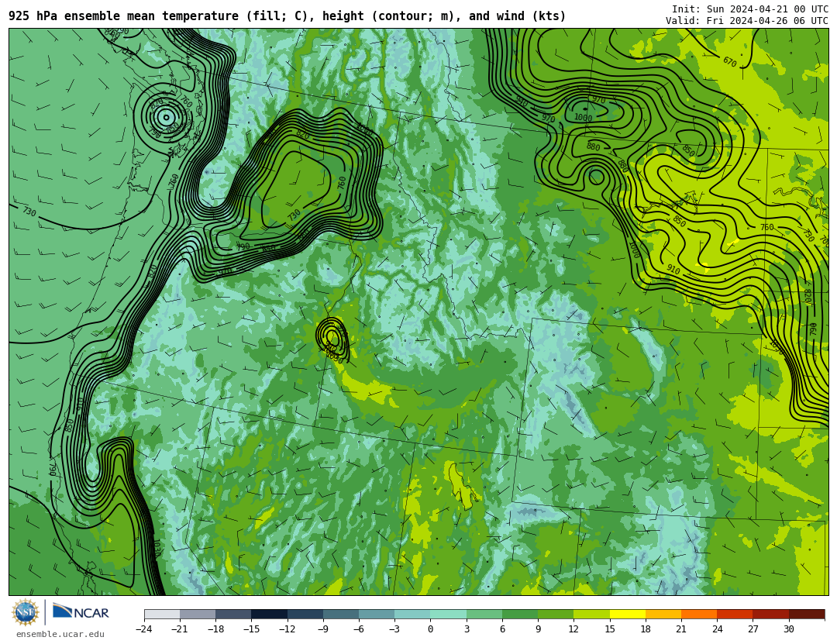Viewport: 837px width, 644px height.
Task: Click the -24 to -21 colorbar swatch
Action: coord(162,614)
